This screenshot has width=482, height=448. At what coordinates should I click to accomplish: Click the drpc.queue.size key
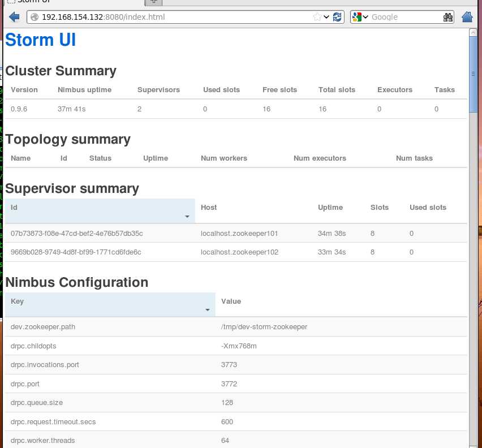coord(37,403)
